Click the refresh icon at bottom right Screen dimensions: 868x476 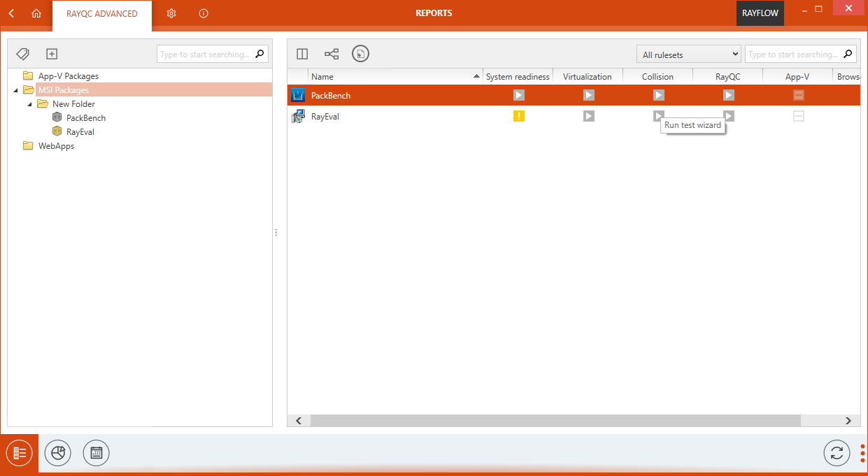[x=837, y=453]
